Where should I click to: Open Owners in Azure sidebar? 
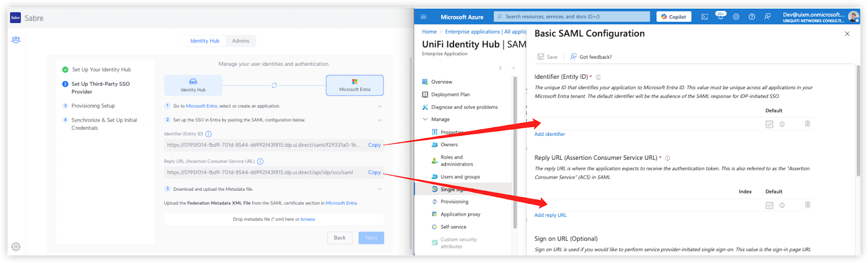pos(444,145)
